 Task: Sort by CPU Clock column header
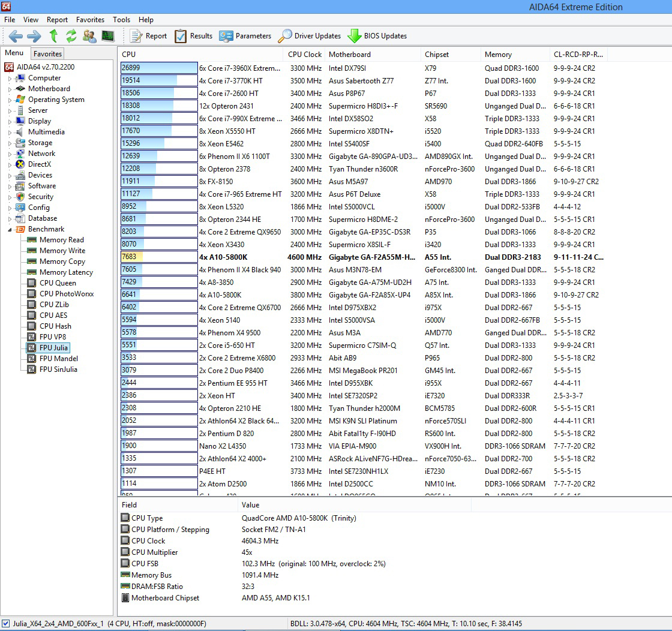click(304, 55)
